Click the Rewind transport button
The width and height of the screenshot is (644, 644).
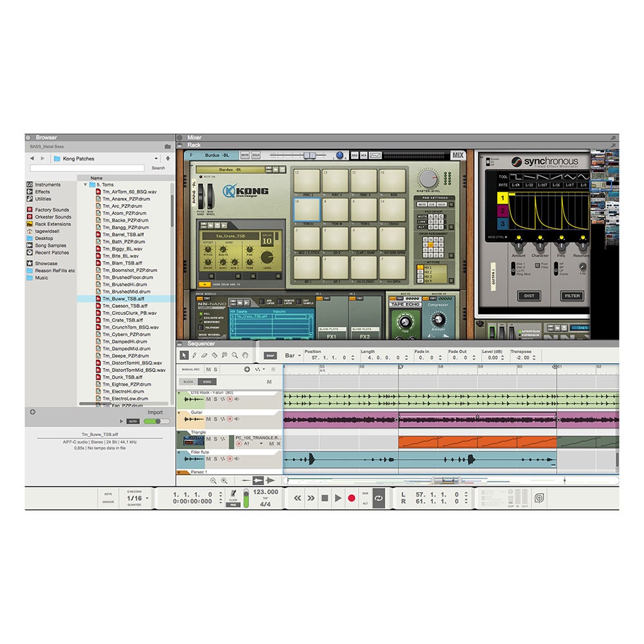click(298, 498)
